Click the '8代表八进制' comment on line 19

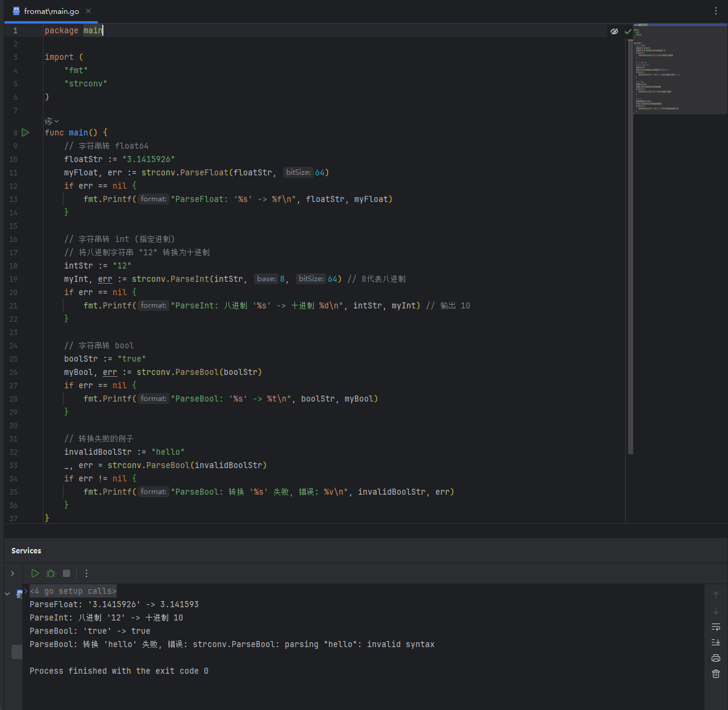377,279
